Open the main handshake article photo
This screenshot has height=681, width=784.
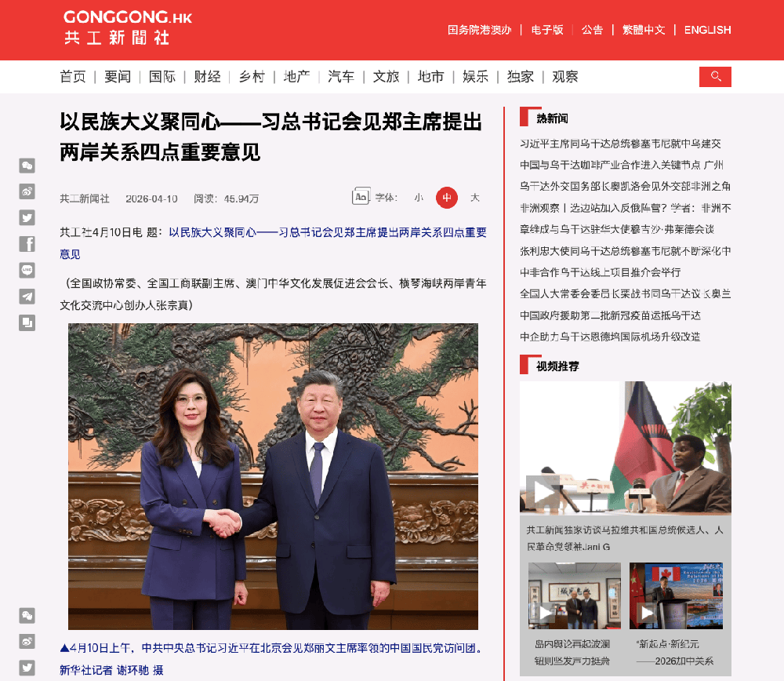click(x=273, y=476)
